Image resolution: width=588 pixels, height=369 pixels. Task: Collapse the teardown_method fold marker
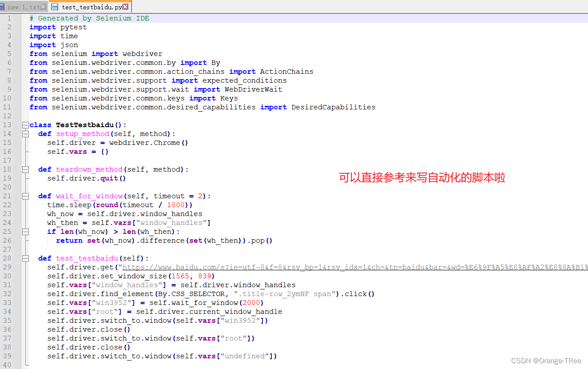(25, 169)
